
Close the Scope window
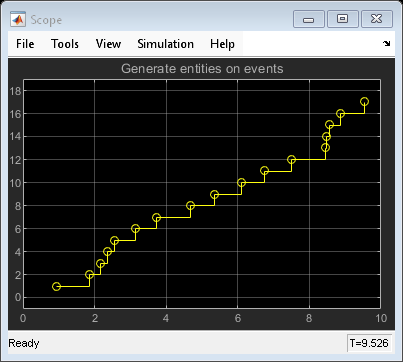tap(377, 19)
